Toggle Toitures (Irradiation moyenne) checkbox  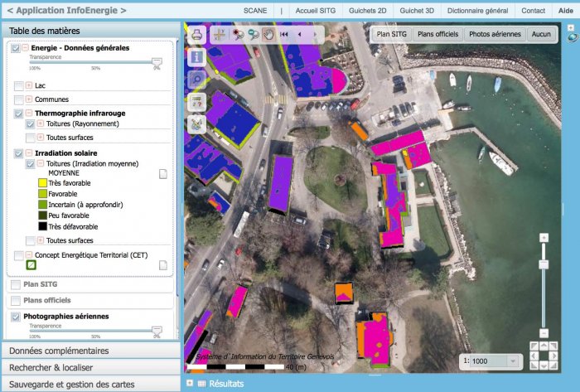click(30, 163)
